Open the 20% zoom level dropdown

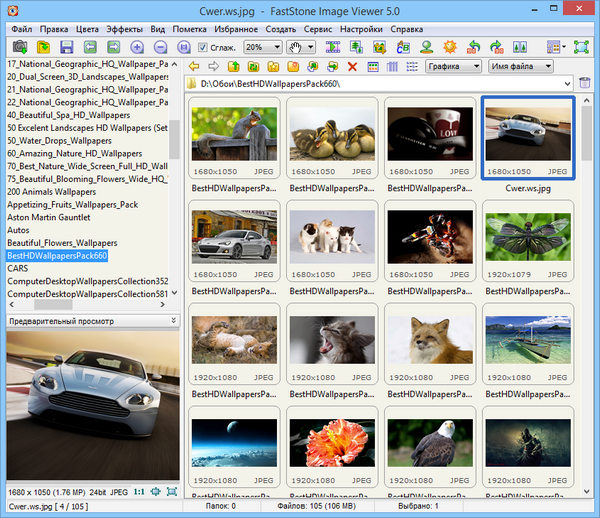coord(276,47)
